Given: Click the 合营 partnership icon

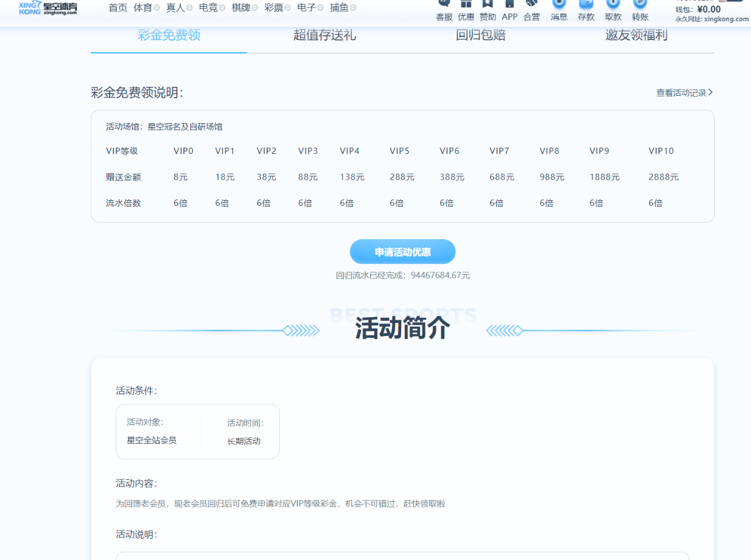Looking at the screenshot, I should point(531,5).
